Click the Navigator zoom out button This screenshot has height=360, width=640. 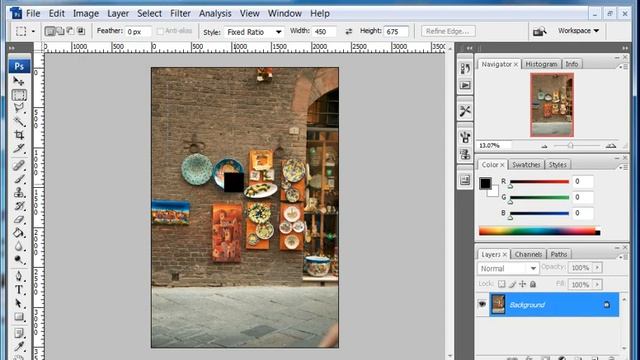point(544,146)
